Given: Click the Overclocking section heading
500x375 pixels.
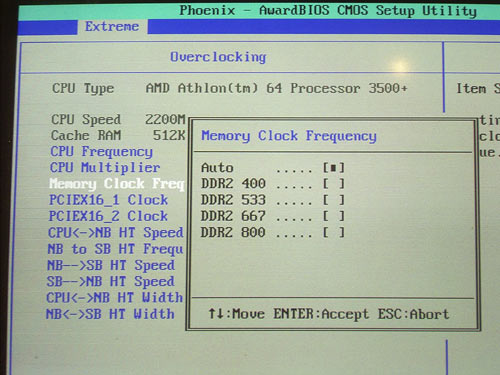Looking at the screenshot, I should click(x=218, y=57).
